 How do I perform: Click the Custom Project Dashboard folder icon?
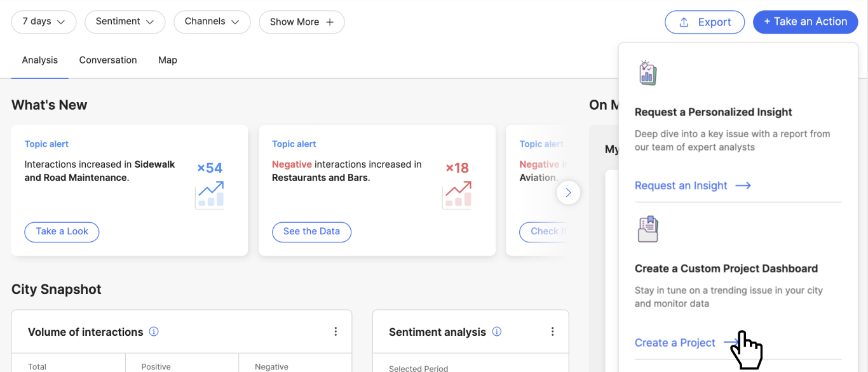point(648,229)
